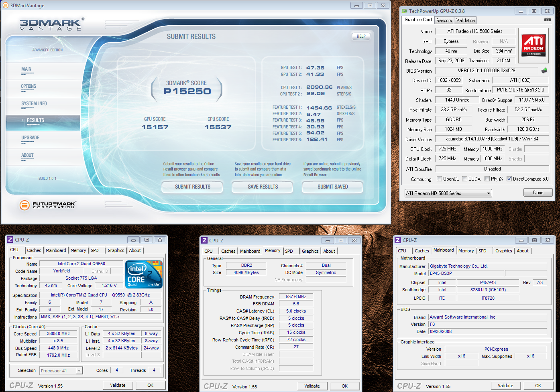This screenshot has width=560, height=392.
Task: Click the DRAM Frequency 537.6 MHz value
Action: (296, 297)
